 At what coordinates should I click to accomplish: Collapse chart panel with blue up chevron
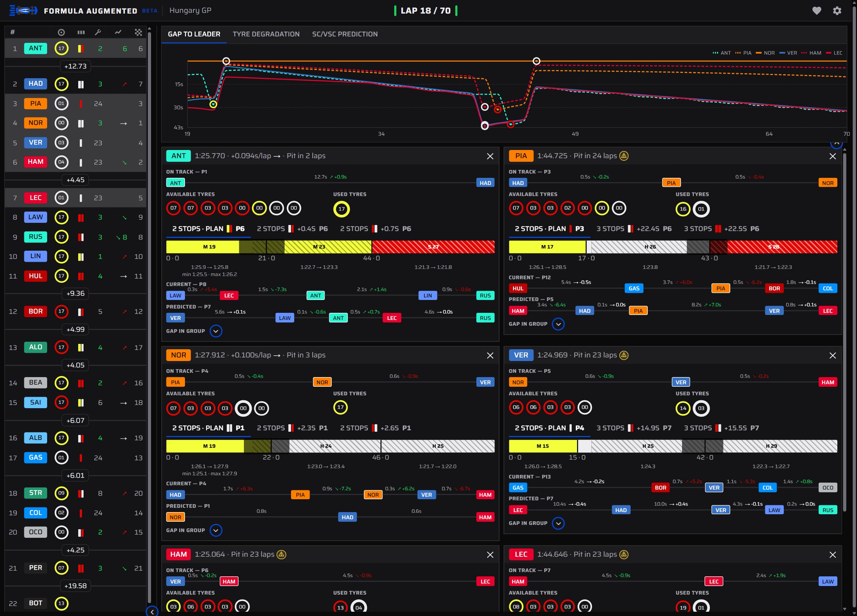[836, 144]
